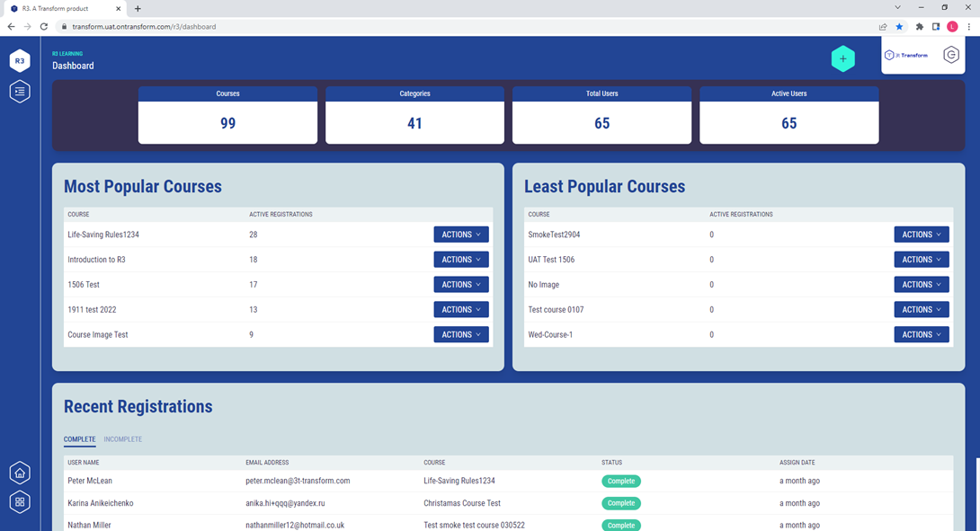Open the browser extensions puzzle icon
Screen dimensions: 980x531
(919, 27)
